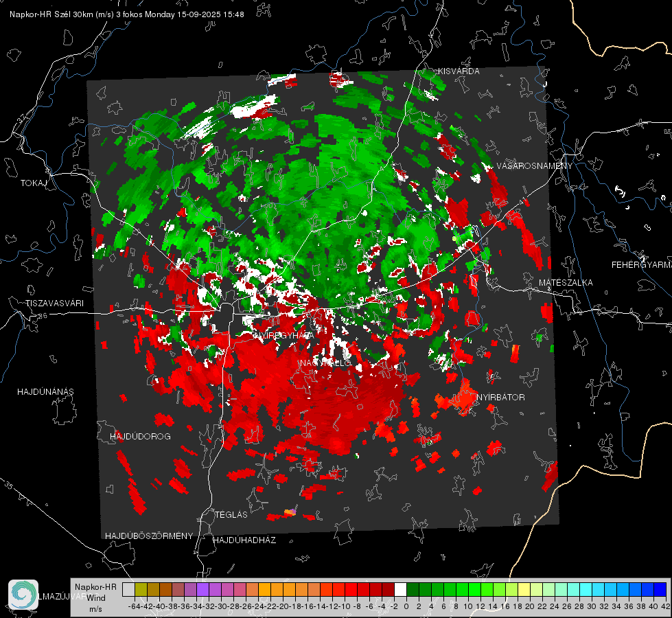Click the legend value 0 under white swatch
The height and width of the screenshot is (618, 672).
[406, 606]
